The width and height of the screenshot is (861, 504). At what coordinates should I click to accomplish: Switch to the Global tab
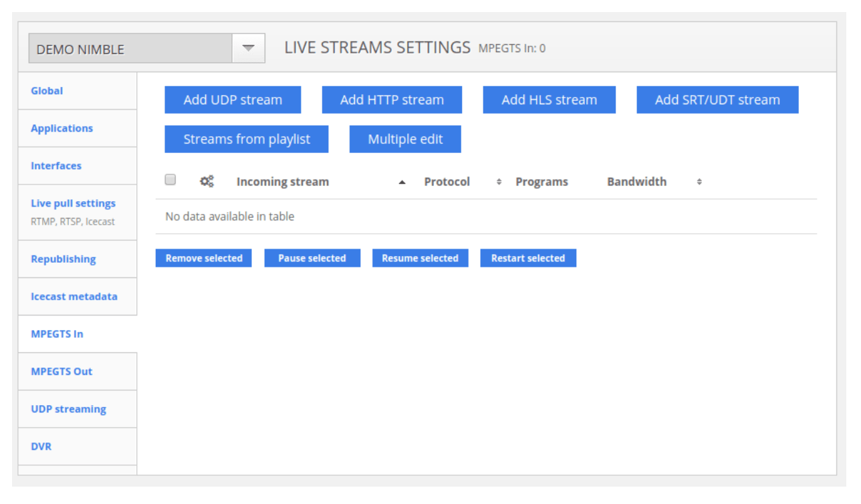coord(47,91)
